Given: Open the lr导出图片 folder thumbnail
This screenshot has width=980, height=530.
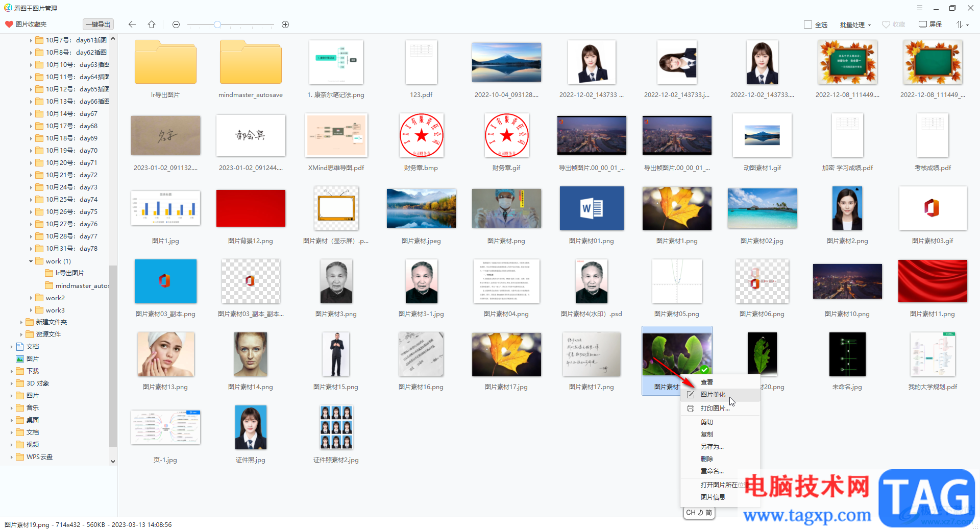Looking at the screenshot, I should tap(165, 62).
